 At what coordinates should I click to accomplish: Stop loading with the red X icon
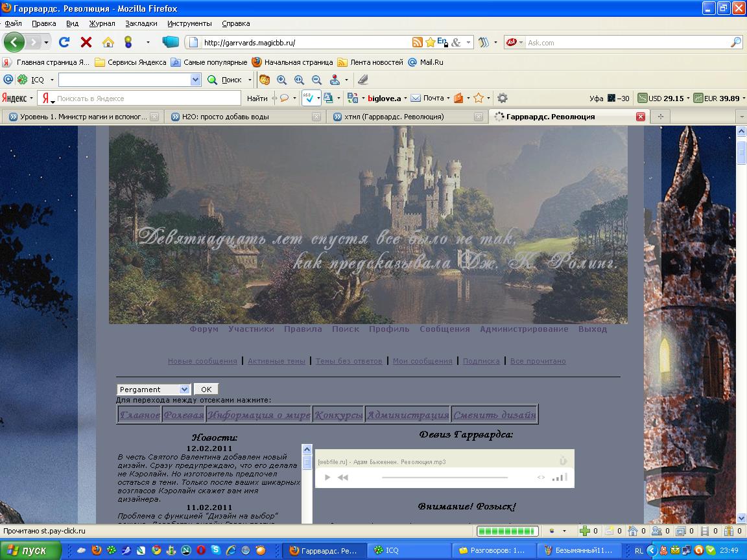tap(86, 42)
